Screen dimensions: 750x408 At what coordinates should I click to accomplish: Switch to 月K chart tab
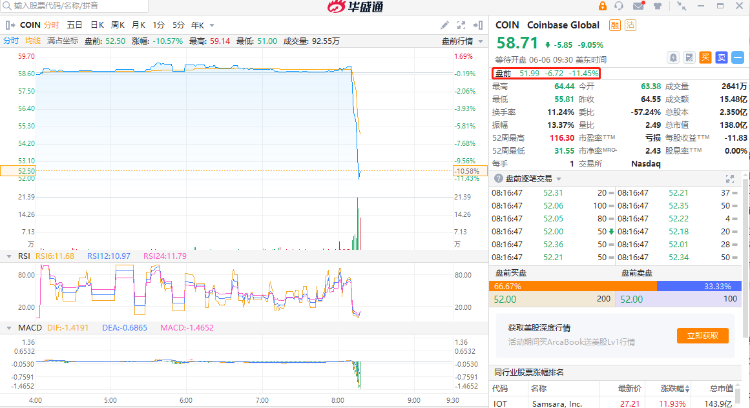coord(139,25)
